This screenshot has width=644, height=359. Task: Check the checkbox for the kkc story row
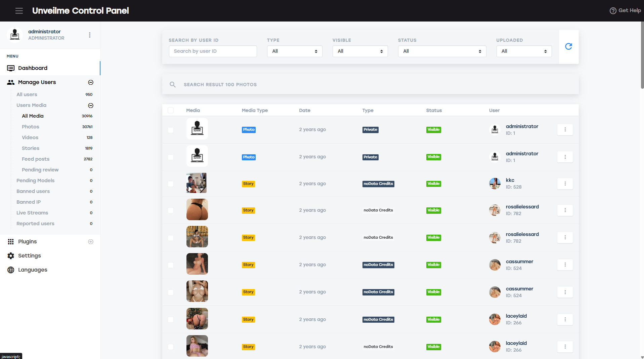coord(171,184)
